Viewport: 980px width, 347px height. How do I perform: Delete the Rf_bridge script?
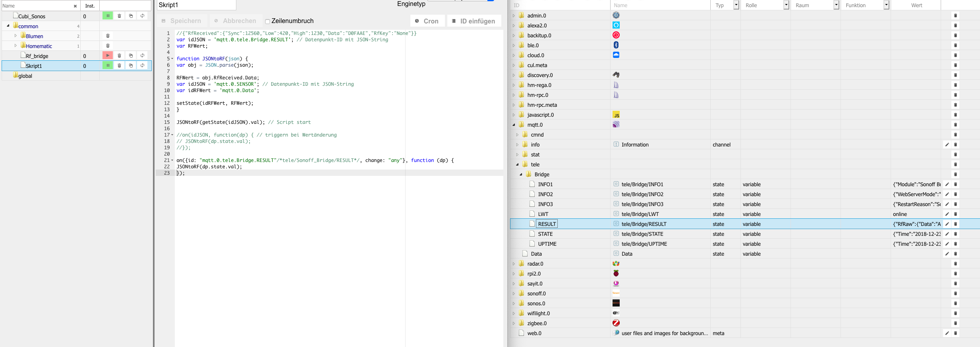119,56
